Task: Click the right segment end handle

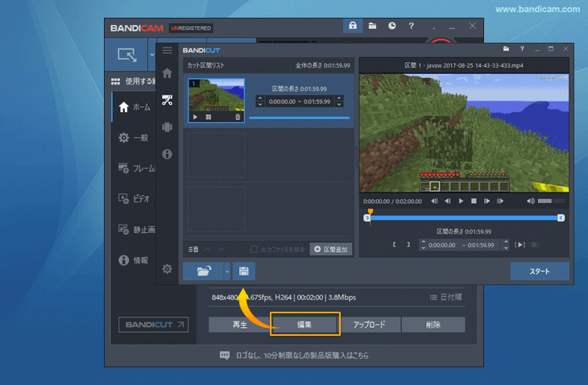Action: point(561,217)
